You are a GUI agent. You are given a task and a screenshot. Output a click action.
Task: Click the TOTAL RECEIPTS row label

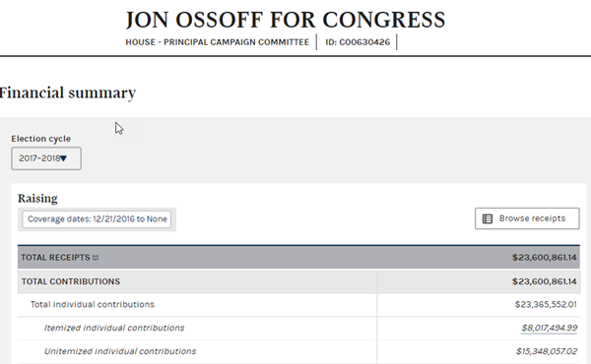tap(55, 258)
